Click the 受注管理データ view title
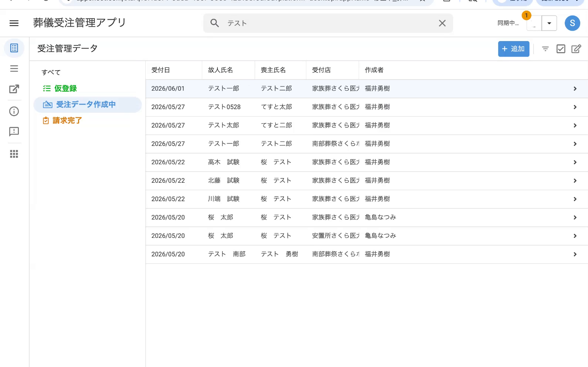The height and width of the screenshot is (367, 588). point(67,48)
